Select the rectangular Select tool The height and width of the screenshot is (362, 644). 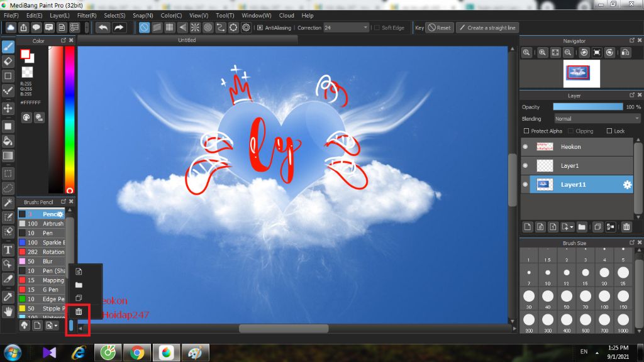pyautogui.click(x=8, y=173)
